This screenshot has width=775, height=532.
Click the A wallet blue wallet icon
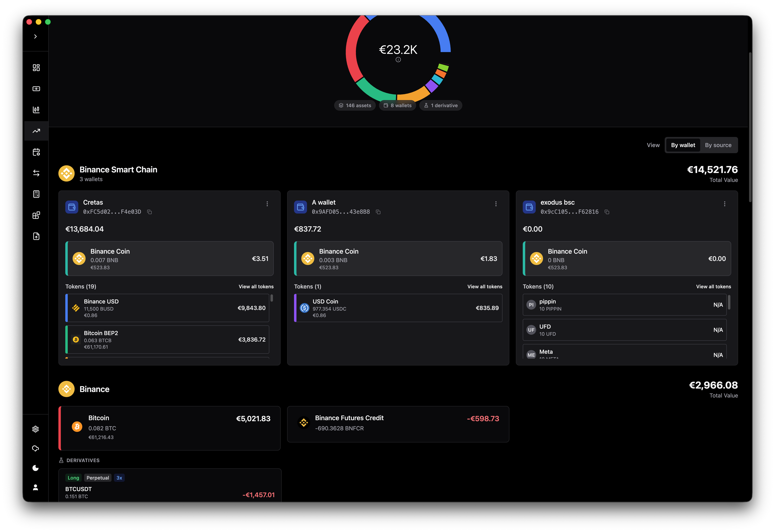pyautogui.click(x=300, y=207)
